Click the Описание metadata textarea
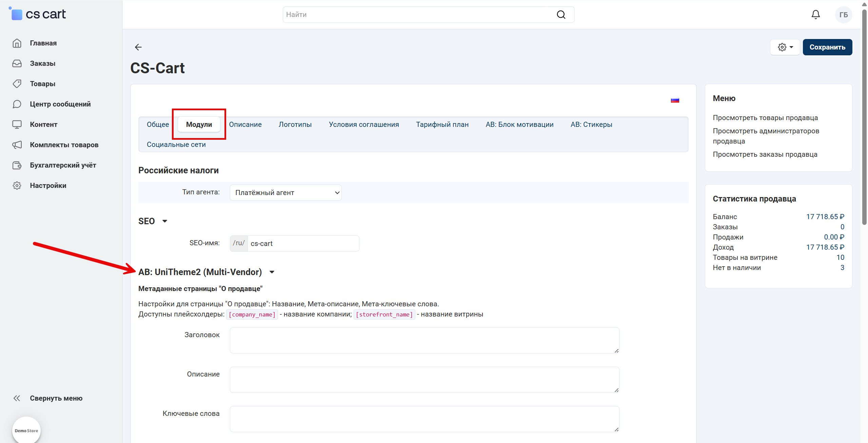 click(425, 380)
